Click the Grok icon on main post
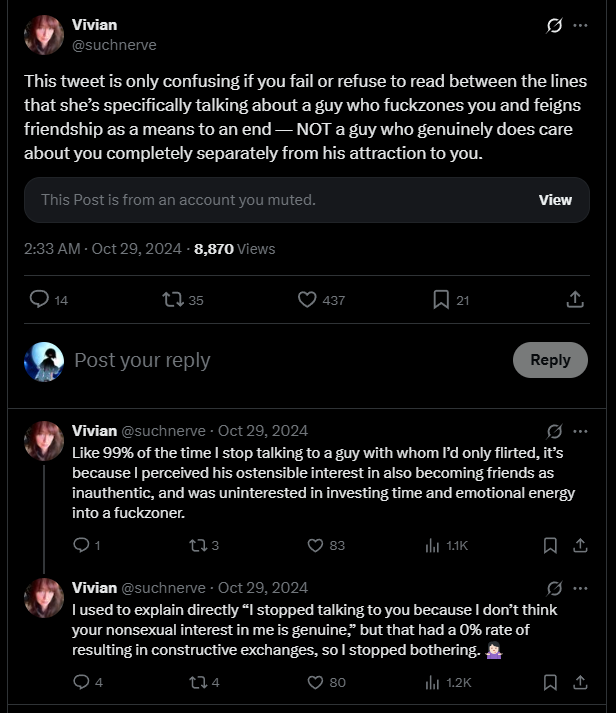Viewport: 616px width, 713px height. point(554,26)
